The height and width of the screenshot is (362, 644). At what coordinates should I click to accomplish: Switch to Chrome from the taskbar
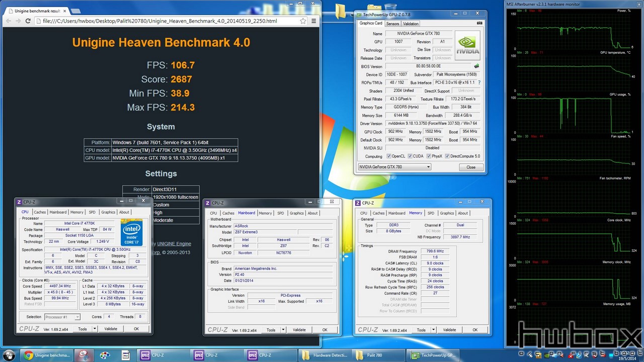click(x=47, y=355)
